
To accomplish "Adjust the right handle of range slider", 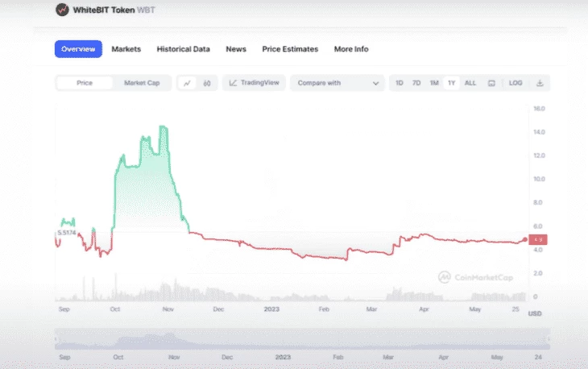I will [549, 339].
